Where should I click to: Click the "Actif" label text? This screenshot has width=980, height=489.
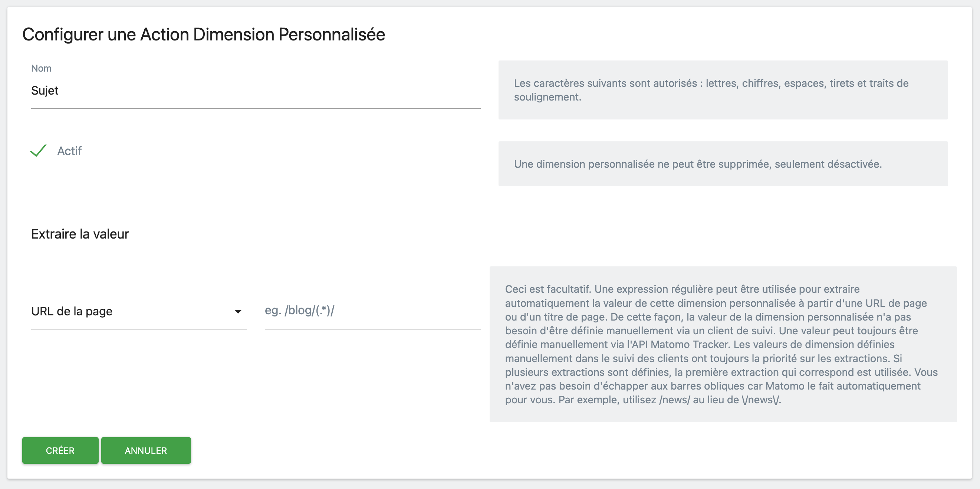69,151
